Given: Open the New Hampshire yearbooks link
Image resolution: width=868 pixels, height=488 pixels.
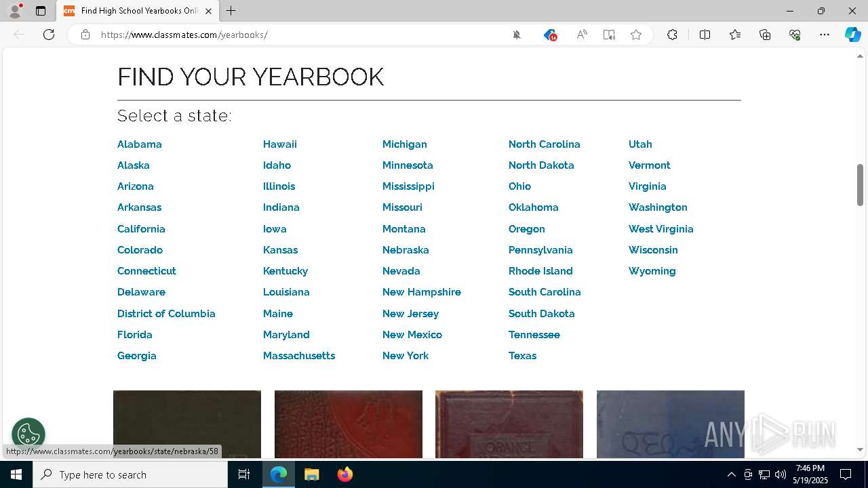Looking at the screenshot, I should click(x=422, y=292).
